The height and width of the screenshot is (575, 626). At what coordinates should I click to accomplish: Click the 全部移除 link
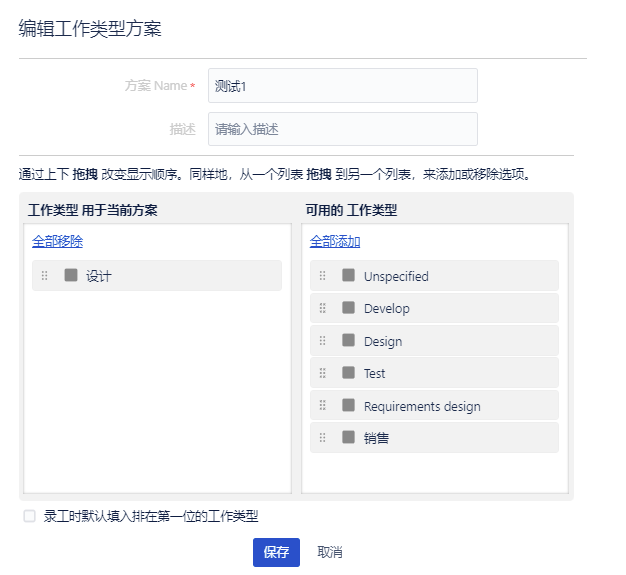click(x=57, y=241)
